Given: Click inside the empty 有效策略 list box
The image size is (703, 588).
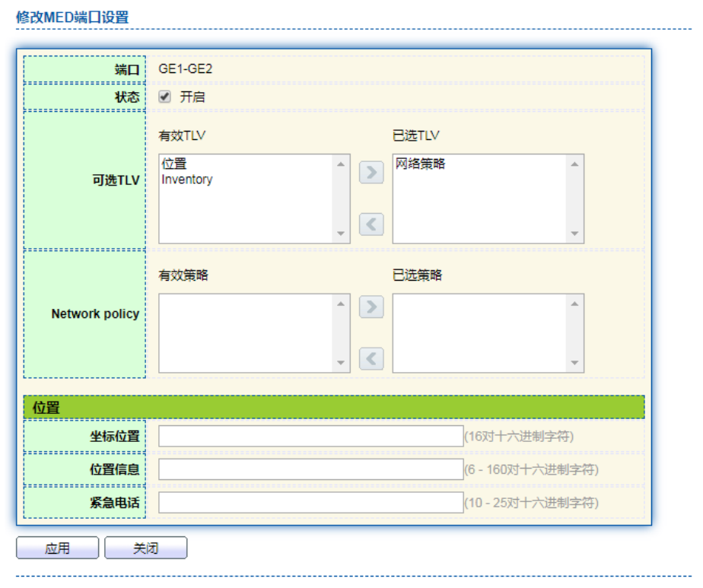Looking at the screenshot, I should [x=246, y=333].
